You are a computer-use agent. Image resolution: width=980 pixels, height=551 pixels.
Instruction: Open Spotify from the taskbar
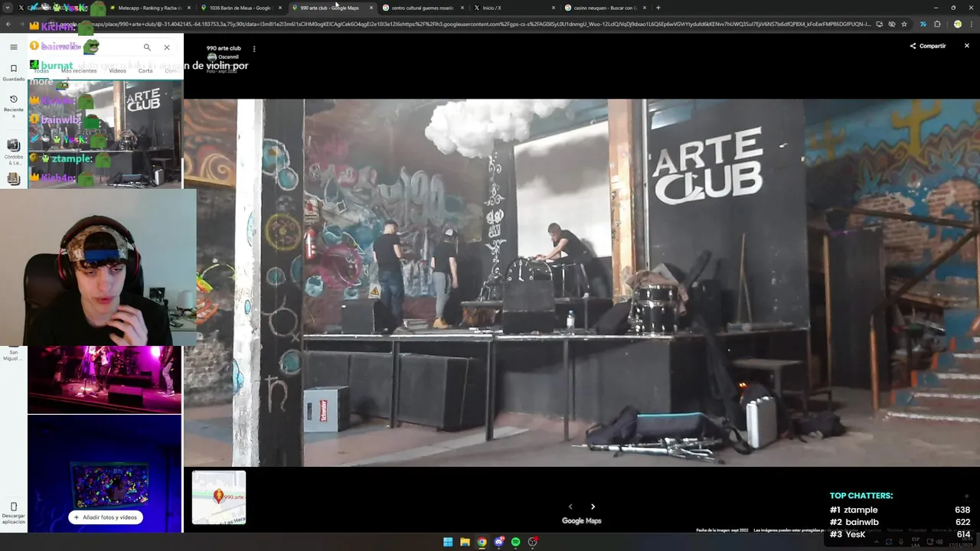[515, 542]
